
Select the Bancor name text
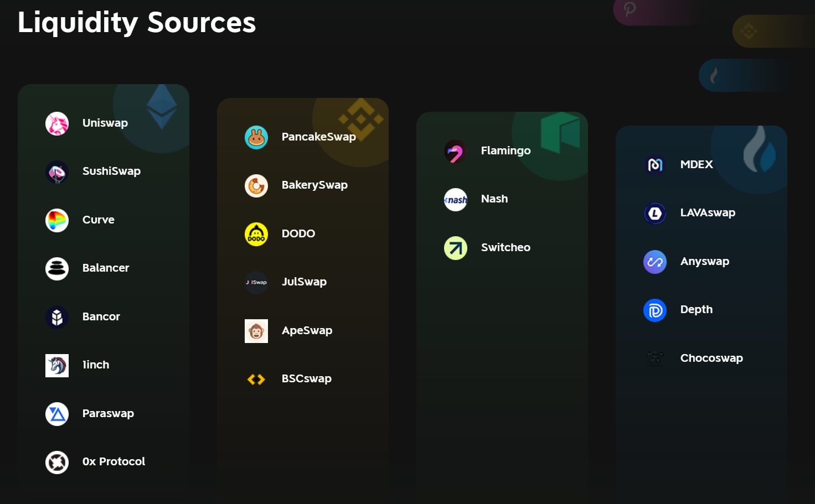click(101, 316)
